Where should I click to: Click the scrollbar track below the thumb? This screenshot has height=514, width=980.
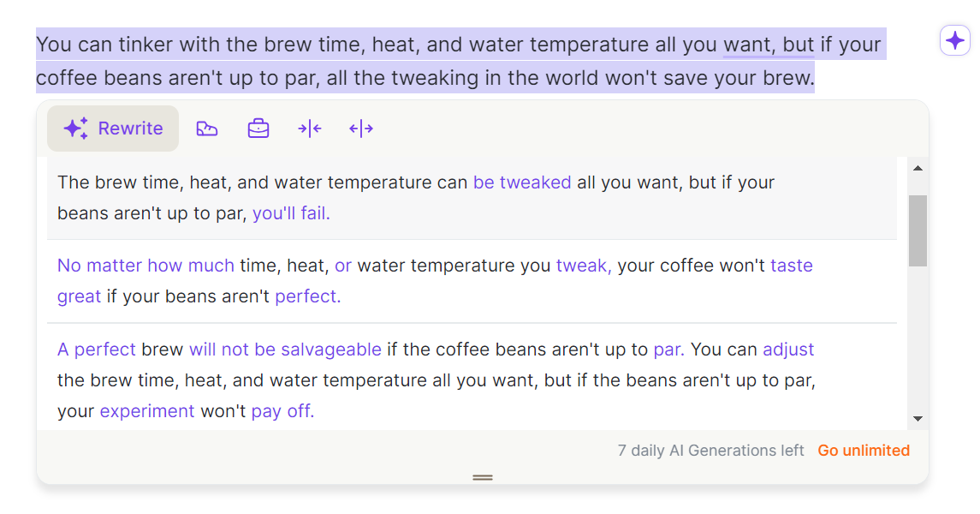click(x=918, y=343)
